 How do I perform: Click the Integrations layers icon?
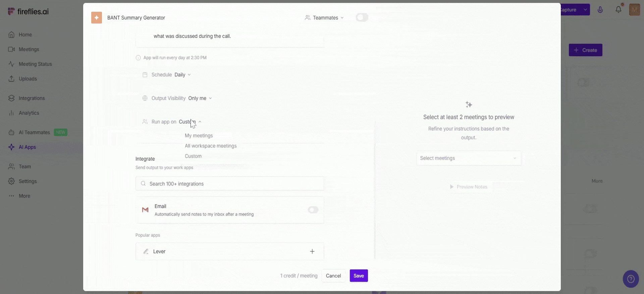point(11,98)
